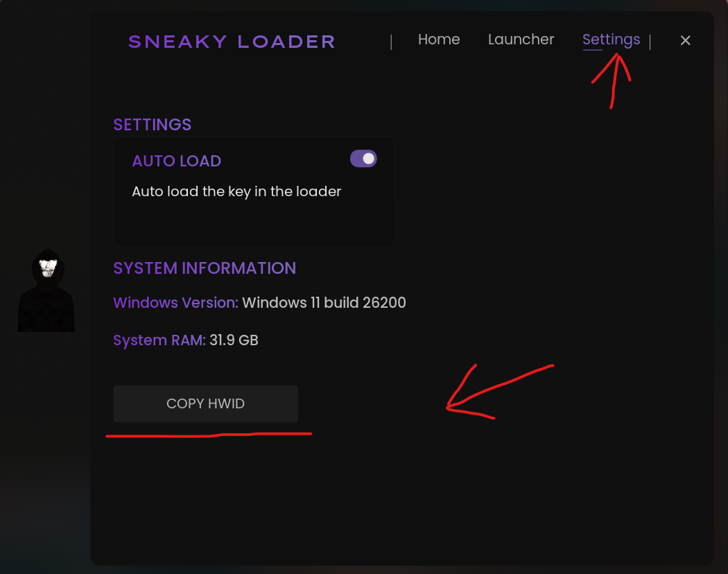Click the SNEAKY LOADER logo title
Viewport: 728px width, 574px height.
[x=232, y=42]
